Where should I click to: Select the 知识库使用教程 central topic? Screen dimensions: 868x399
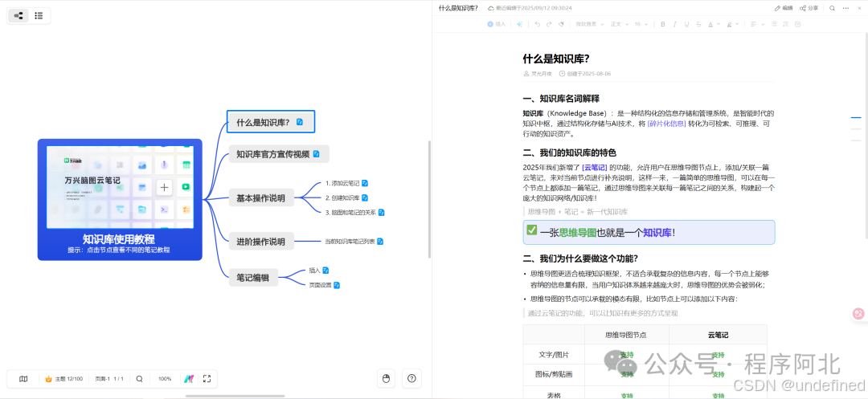coord(120,199)
